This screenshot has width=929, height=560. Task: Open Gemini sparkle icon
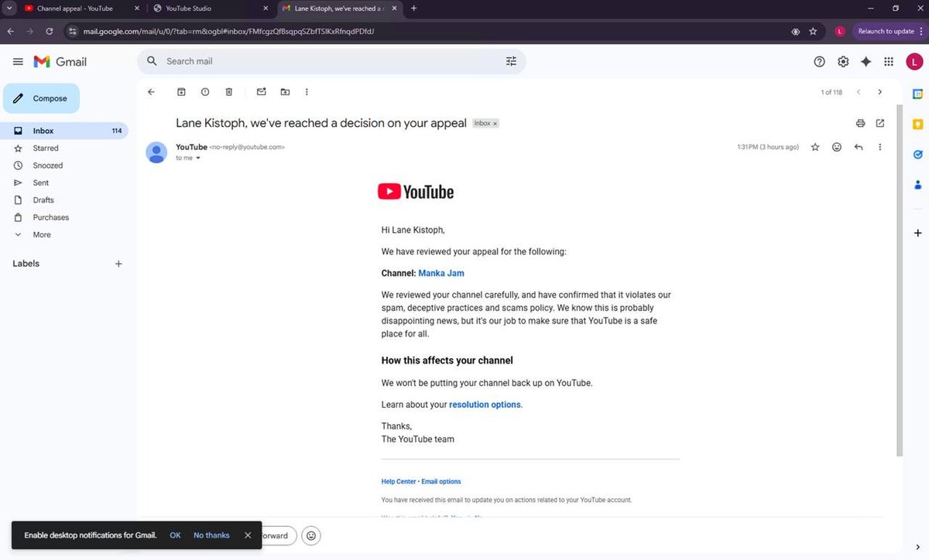pos(866,61)
